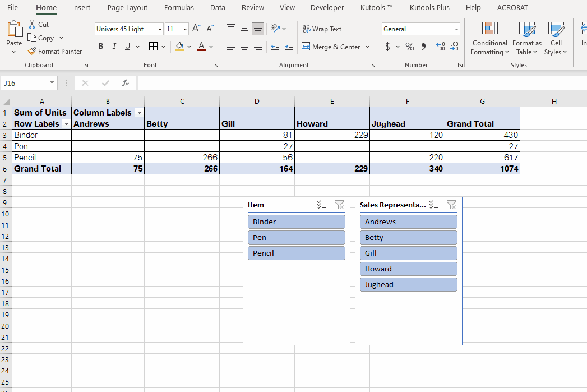Select Betty in the Sales Representative slicer

[408, 237]
